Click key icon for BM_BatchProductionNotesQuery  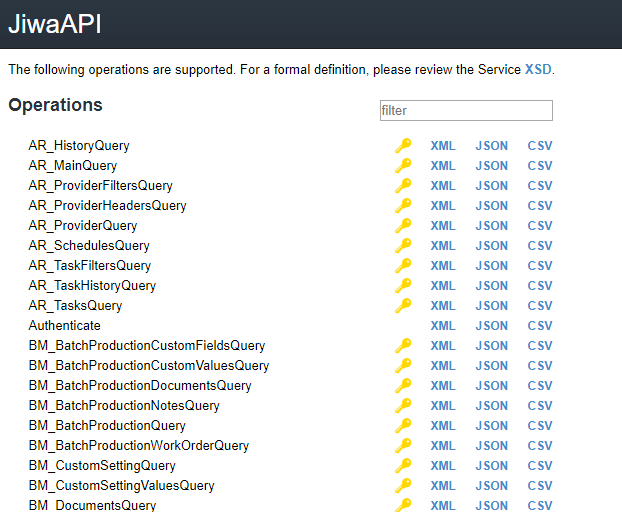pyautogui.click(x=403, y=405)
